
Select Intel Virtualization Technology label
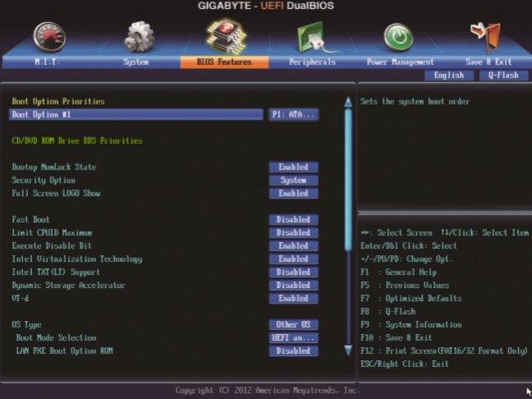pyautogui.click(x=77, y=259)
